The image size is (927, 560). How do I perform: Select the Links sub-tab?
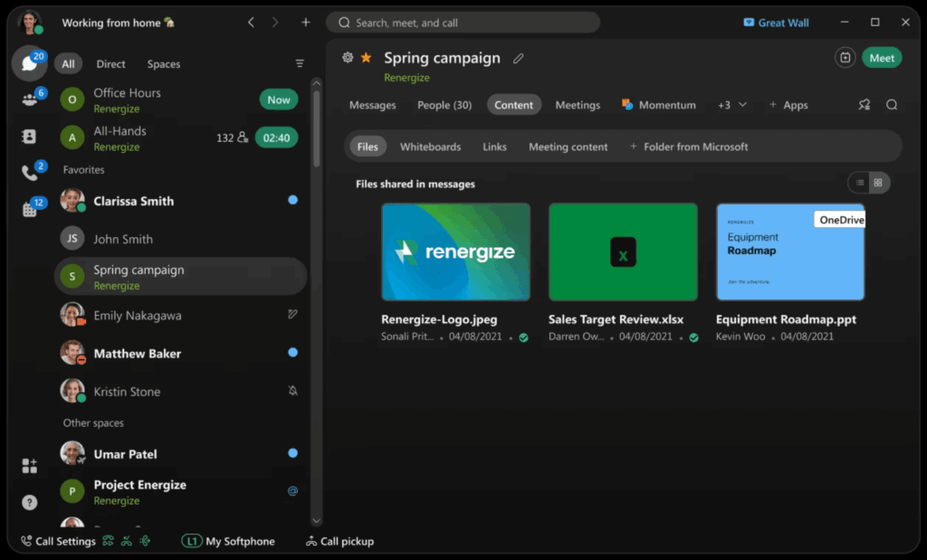pos(494,147)
